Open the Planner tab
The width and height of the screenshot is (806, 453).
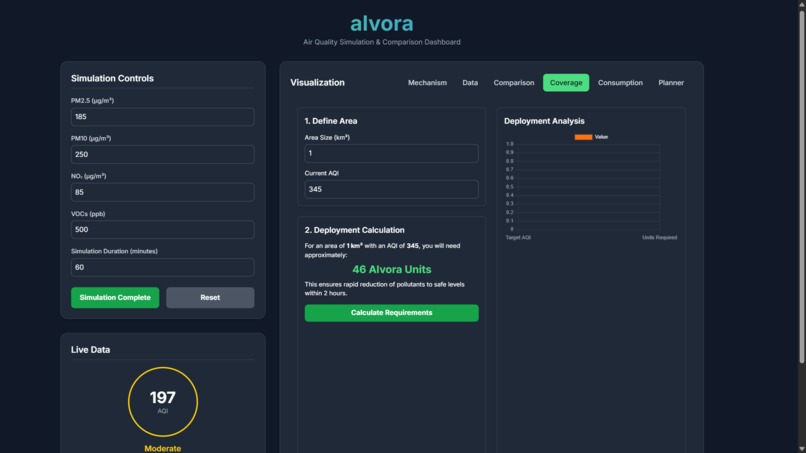671,83
